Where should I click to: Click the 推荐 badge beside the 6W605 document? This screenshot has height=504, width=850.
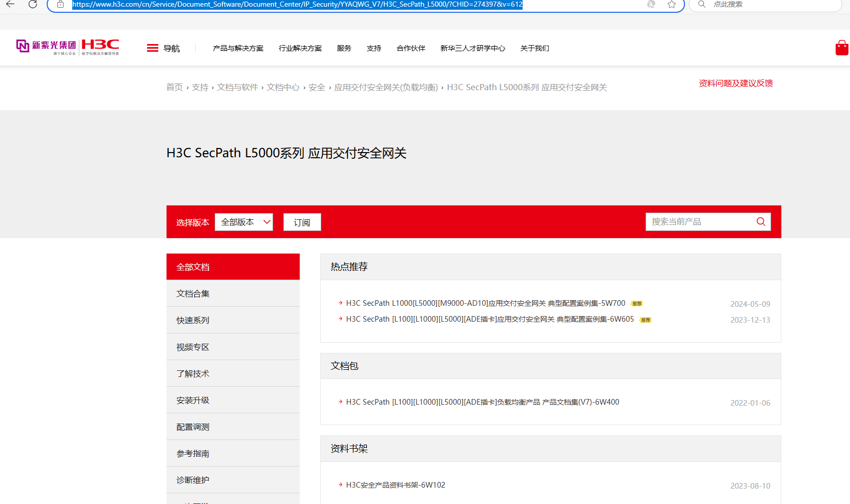646,320
